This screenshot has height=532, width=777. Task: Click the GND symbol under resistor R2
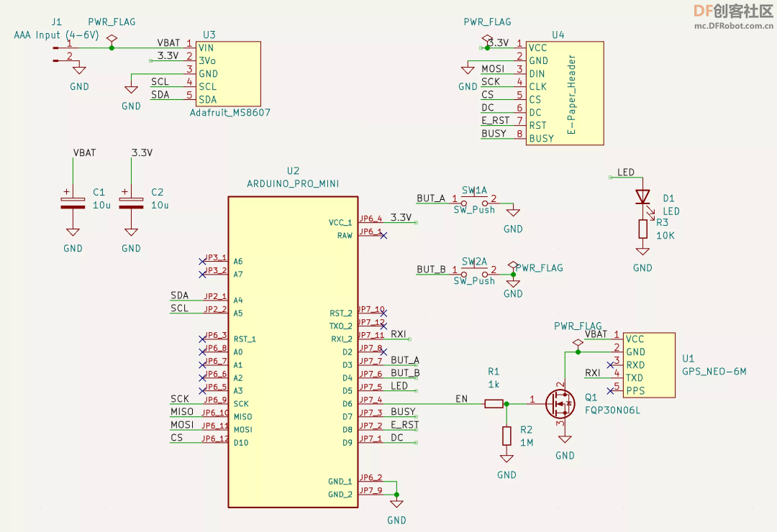506,459
